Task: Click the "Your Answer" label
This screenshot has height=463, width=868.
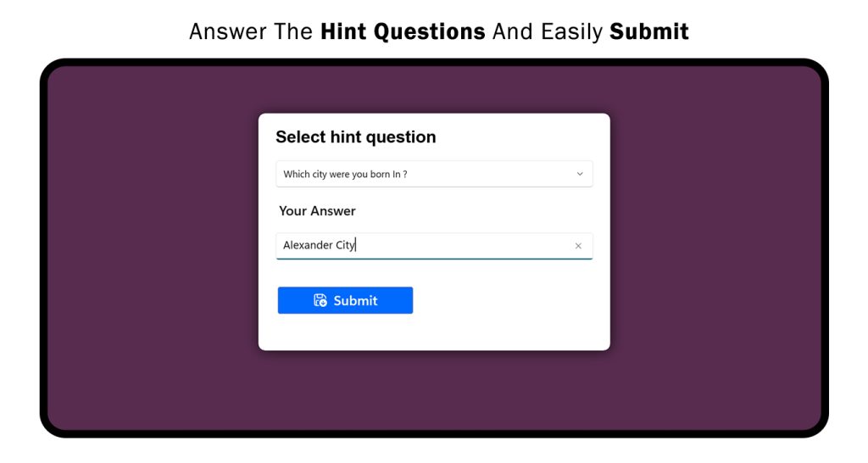Action: pyautogui.click(x=317, y=211)
